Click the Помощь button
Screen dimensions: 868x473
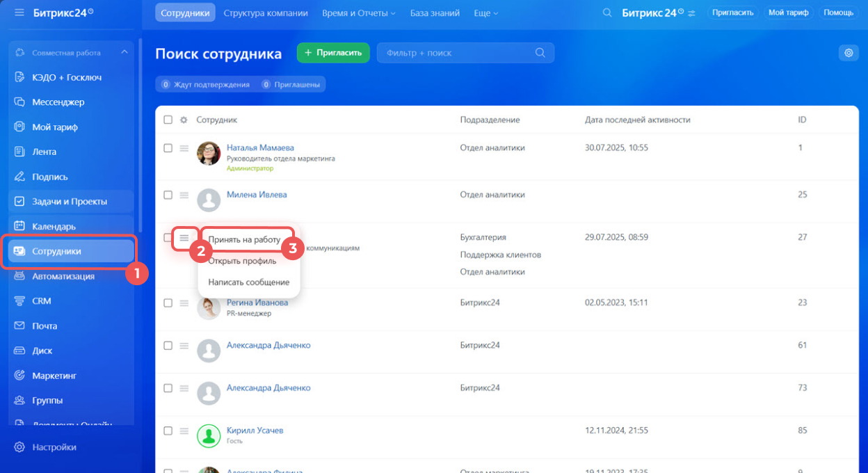[x=838, y=13]
